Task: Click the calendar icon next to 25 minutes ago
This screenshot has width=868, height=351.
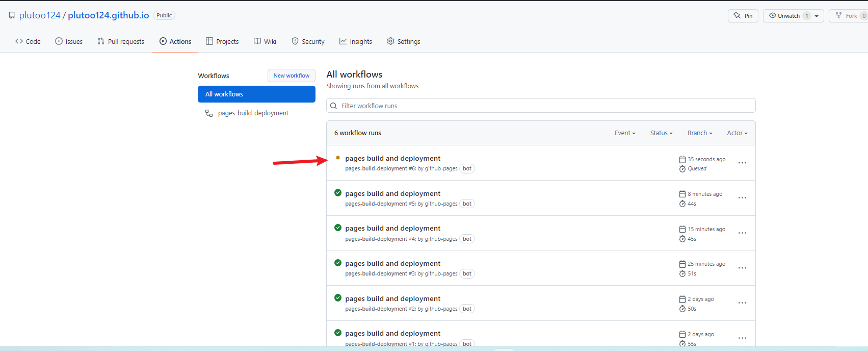Action: pos(682,264)
